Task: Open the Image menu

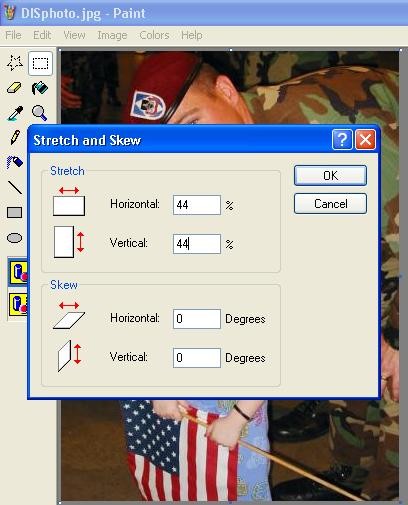Action: coord(112,35)
